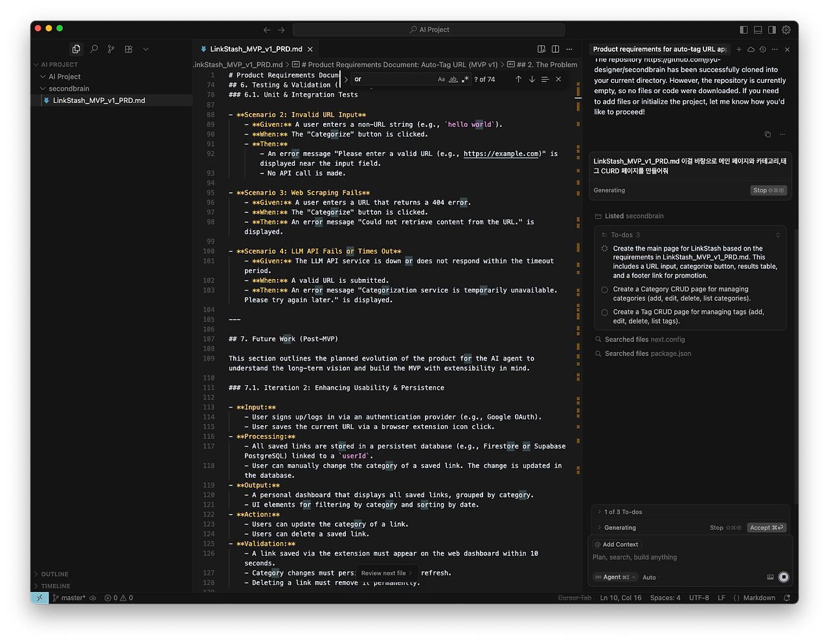This screenshot has width=829, height=644.
Task: Toggle Use Regular Expression in find widget
Action: point(465,80)
